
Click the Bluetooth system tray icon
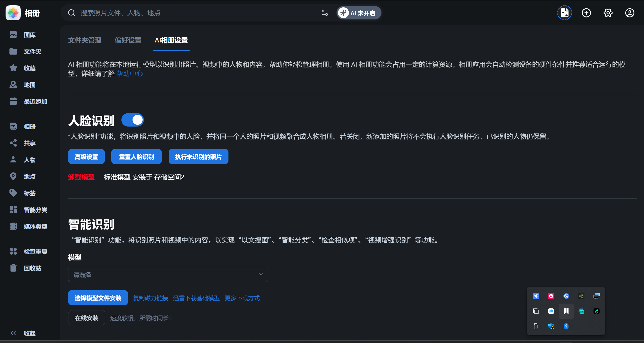tap(566, 326)
